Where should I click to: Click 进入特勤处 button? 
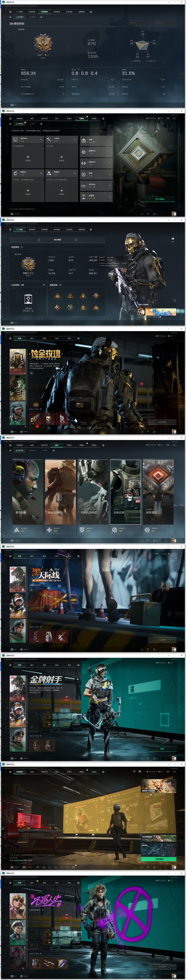coord(160,199)
